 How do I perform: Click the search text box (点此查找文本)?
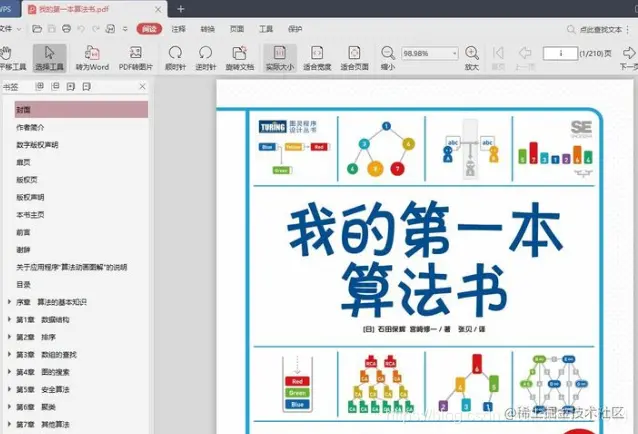[x=596, y=29]
